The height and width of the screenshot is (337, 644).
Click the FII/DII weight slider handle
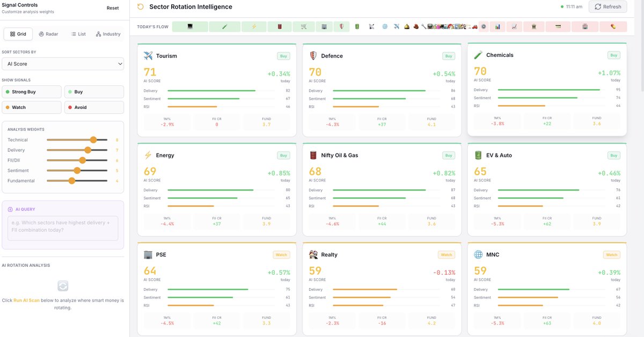pos(82,160)
